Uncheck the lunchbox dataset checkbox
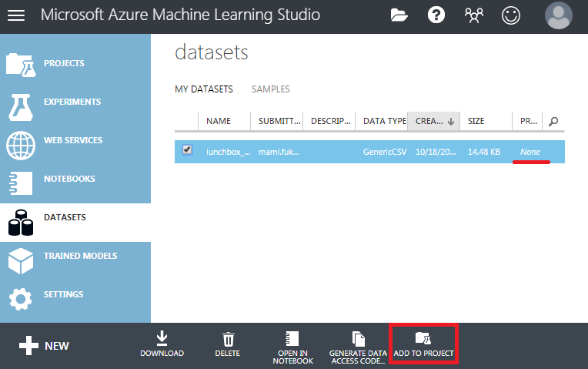The width and height of the screenshot is (588, 369). [x=187, y=149]
